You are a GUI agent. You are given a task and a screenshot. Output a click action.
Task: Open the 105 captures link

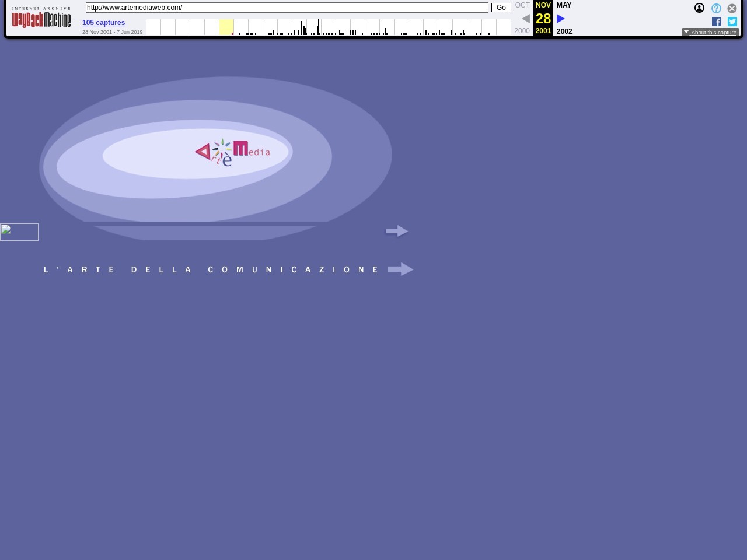coord(103,23)
